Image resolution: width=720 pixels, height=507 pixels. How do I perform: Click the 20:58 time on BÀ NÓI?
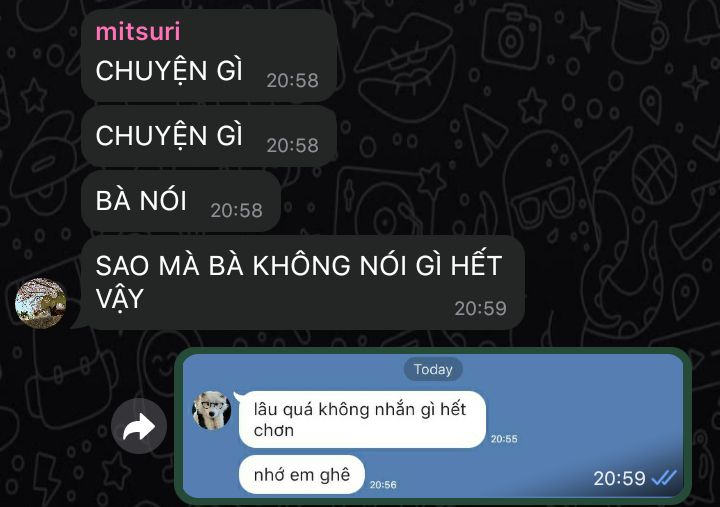pos(236,210)
